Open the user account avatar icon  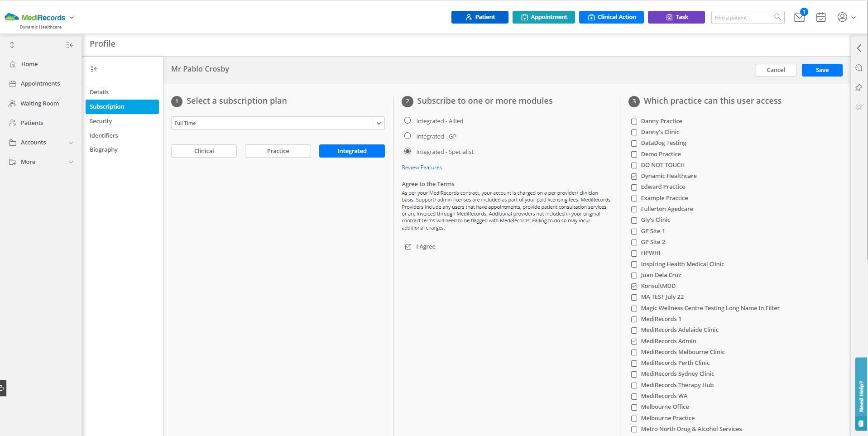click(x=842, y=17)
